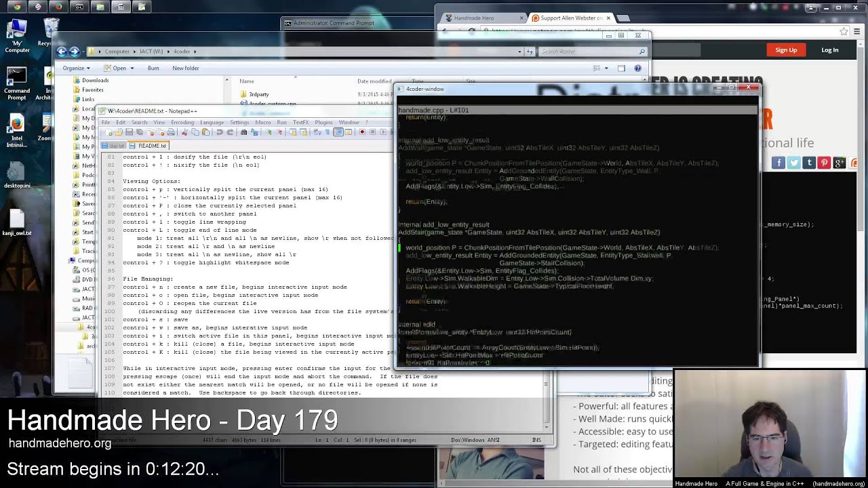Open Notepad++ File menu
This screenshot has height=488, width=868.
(x=106, y=123)
